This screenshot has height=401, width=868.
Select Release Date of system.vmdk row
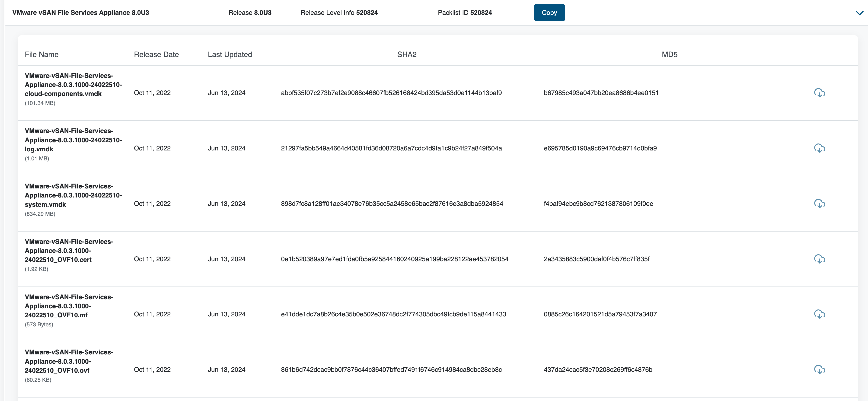tap(152, 204)
